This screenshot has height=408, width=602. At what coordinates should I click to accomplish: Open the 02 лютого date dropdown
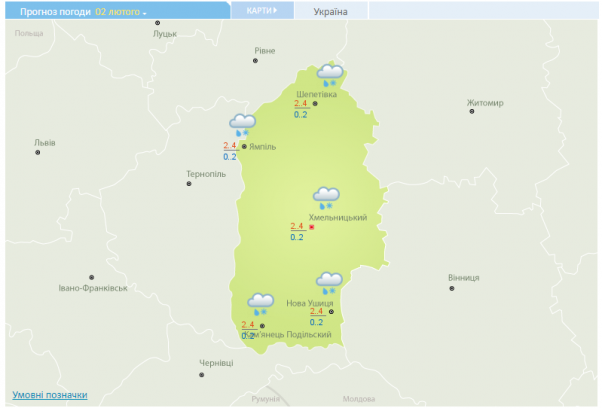(121, 12)
